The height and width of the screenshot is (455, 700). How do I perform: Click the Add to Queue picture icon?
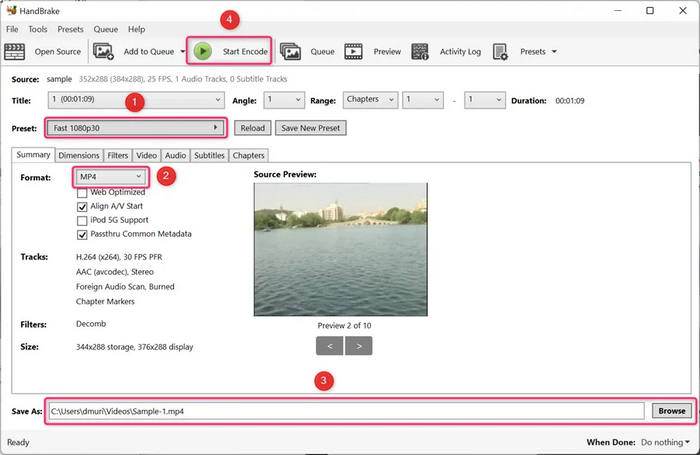click(103, 51)
